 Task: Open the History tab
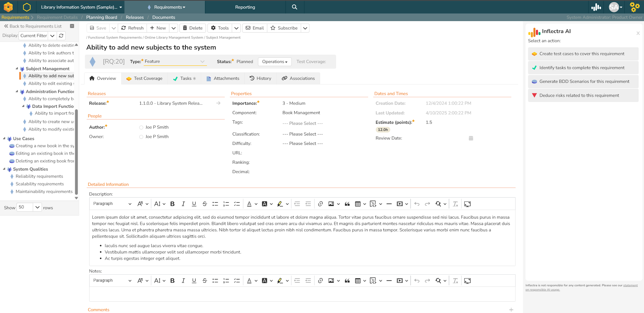260,79
